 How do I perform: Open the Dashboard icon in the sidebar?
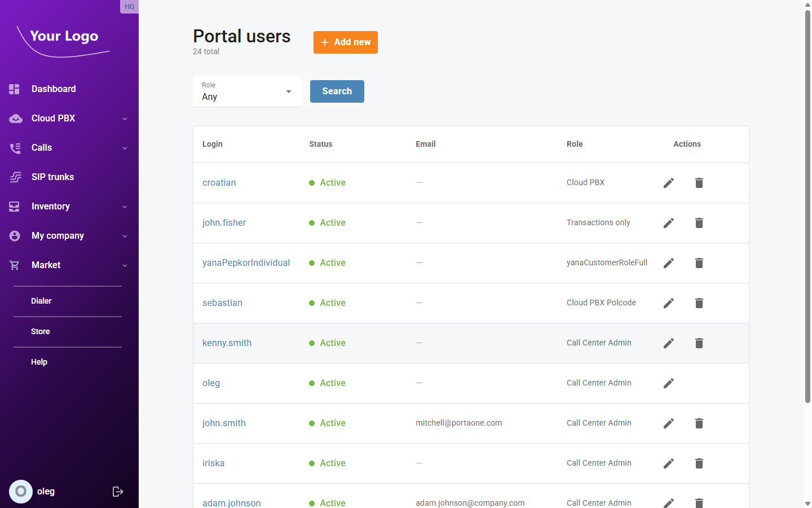[14, 89]
